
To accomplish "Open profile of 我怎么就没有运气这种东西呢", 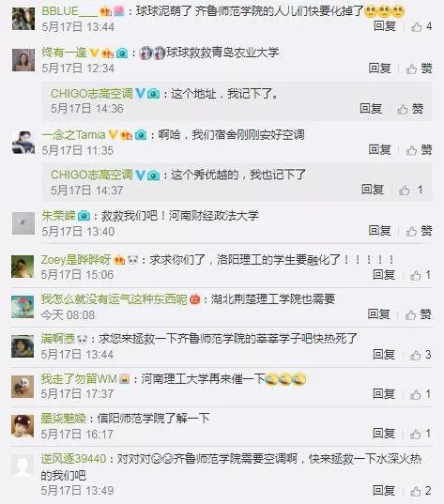I will coord(114,299).
